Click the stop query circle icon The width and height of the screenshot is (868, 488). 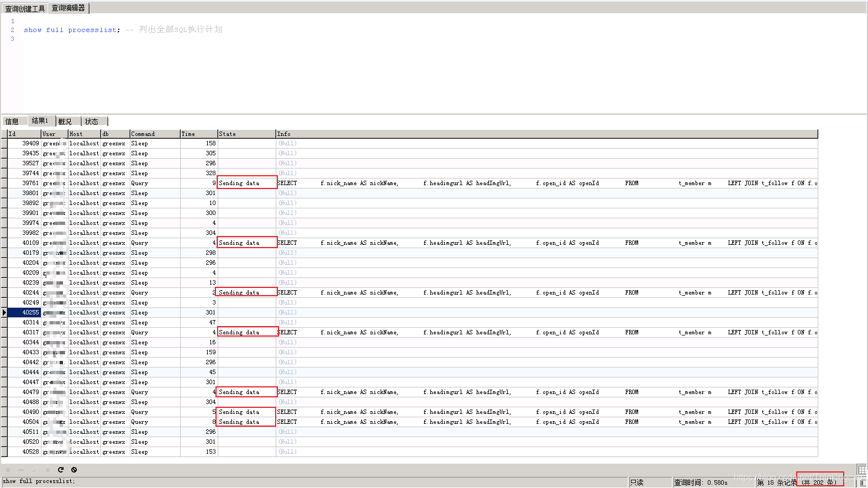pyautogui.click(x=74, y=470)
